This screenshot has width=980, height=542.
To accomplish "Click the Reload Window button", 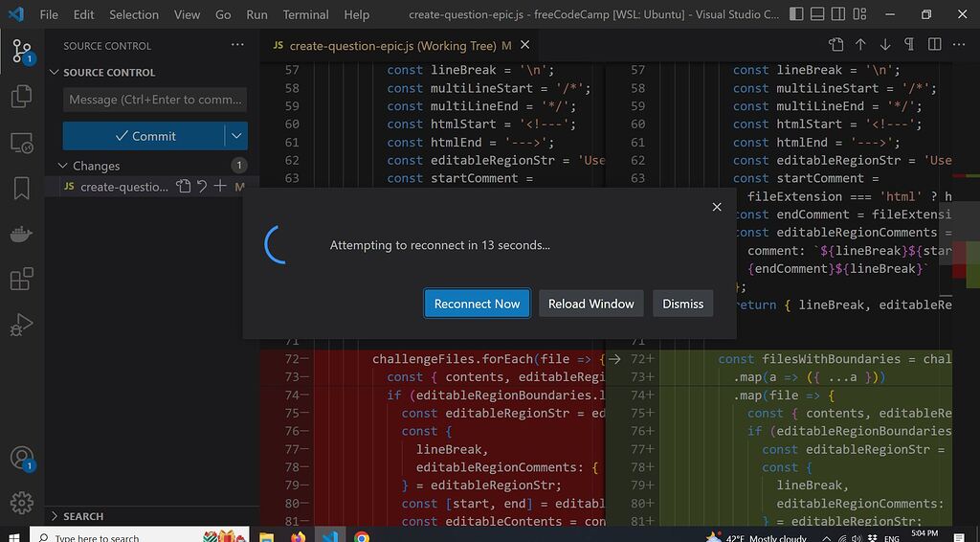I will click(591, 304).
